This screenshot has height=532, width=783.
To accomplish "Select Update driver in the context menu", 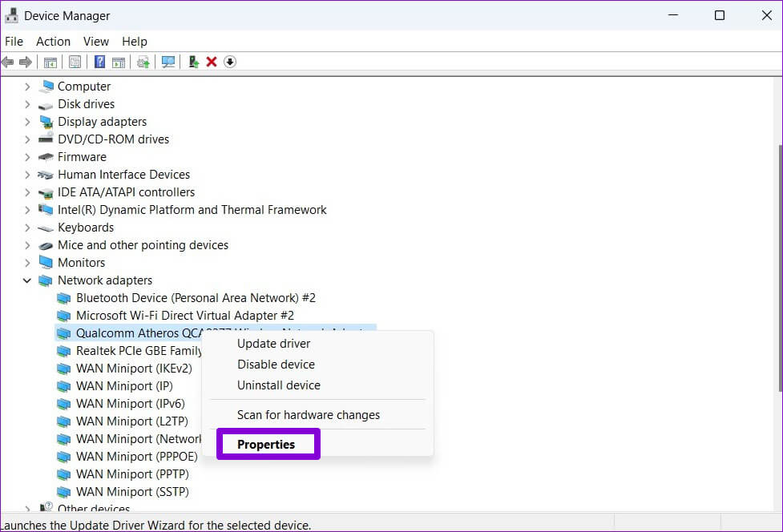I will (273, 344).
